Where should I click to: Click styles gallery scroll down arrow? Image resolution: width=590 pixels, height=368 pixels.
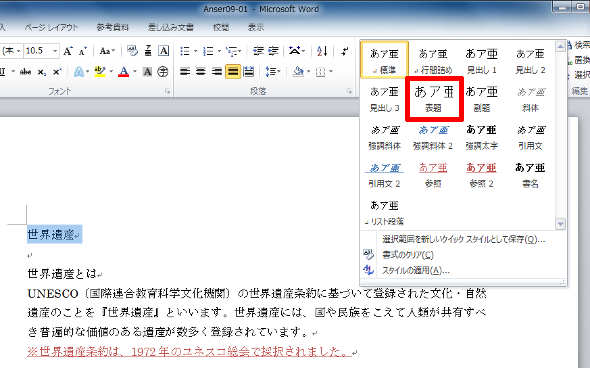pos(560,224)
